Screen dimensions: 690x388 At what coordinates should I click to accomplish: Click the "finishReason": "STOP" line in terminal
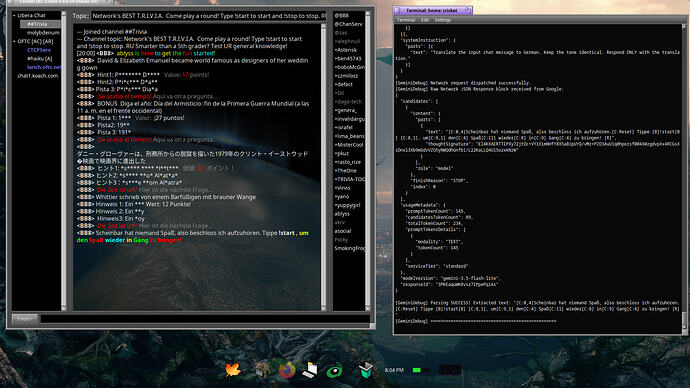439,180
